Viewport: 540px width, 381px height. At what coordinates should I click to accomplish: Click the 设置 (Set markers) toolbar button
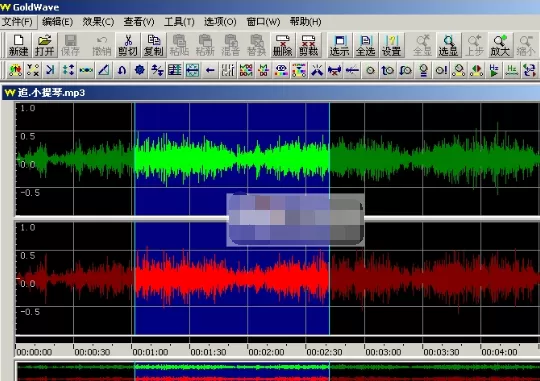[391, 45]
